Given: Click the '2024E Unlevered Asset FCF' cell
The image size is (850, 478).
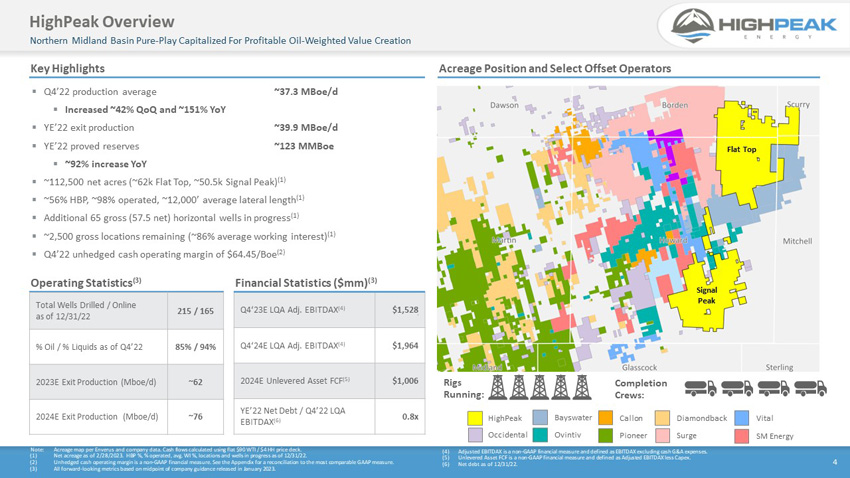Looking at the screenshot, I should [304, 381].
